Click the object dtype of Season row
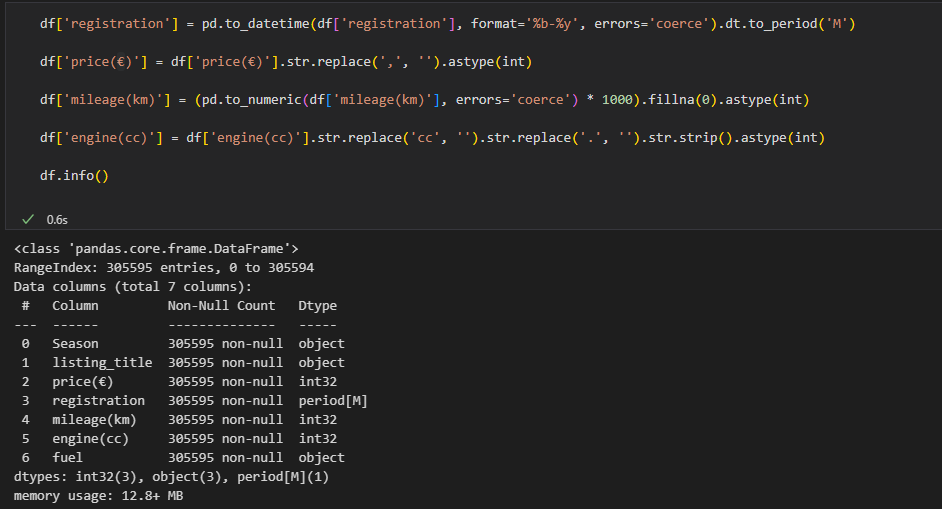Screen dimensions: 942x509 pos(321,344)
